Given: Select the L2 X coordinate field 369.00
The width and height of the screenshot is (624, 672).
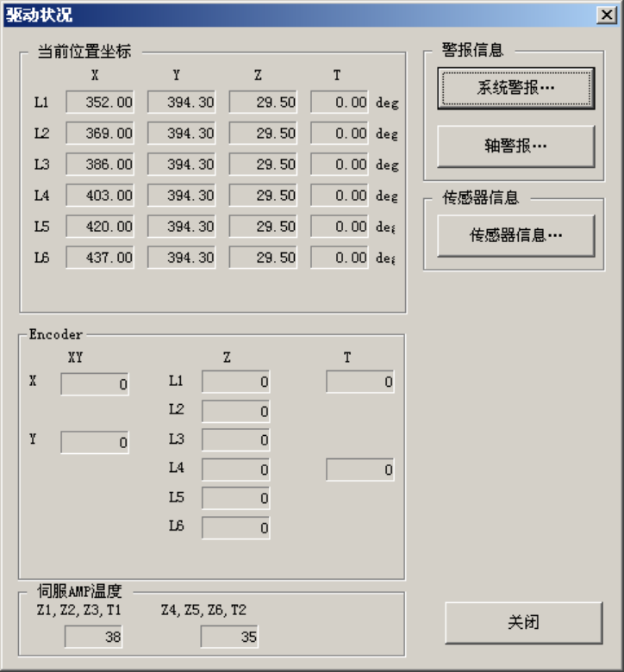Looking at the screenshot, I should [100, 133].
